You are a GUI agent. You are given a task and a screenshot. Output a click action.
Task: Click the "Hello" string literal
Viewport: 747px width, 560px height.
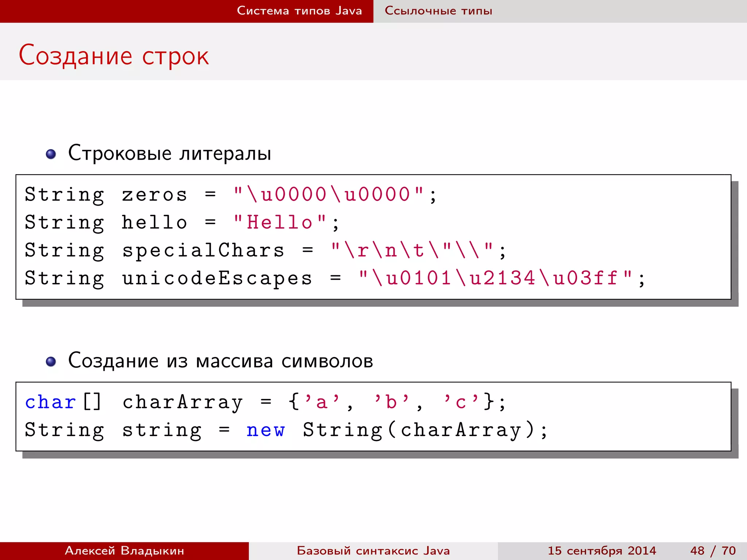point(280,222)
